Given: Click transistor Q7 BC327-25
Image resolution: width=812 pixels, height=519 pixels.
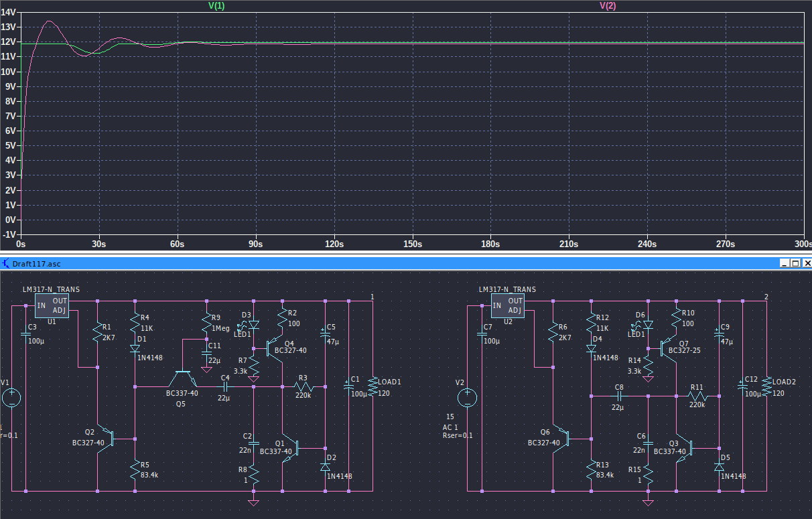Looking at the screenshot, I should pos(669,348).
